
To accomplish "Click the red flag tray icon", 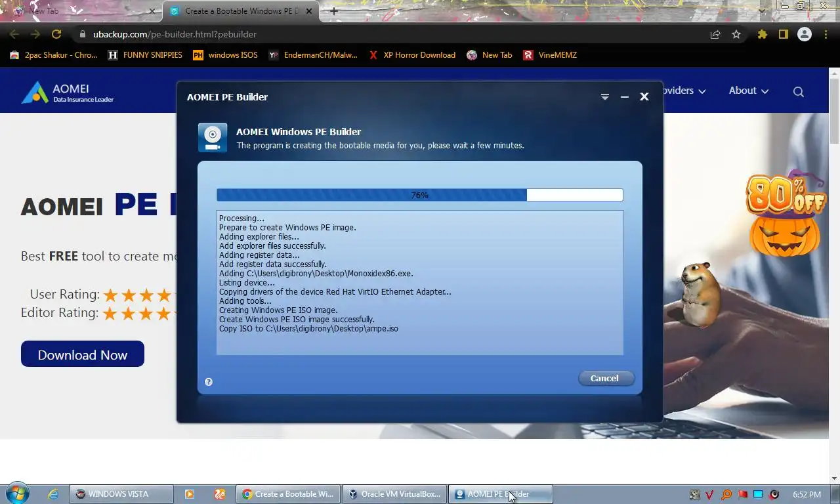I will point(742,494).
